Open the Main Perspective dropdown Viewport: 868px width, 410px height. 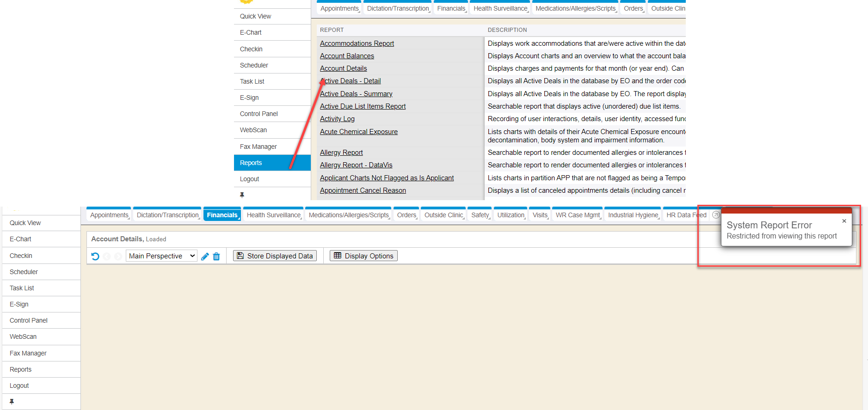(161, 256)
